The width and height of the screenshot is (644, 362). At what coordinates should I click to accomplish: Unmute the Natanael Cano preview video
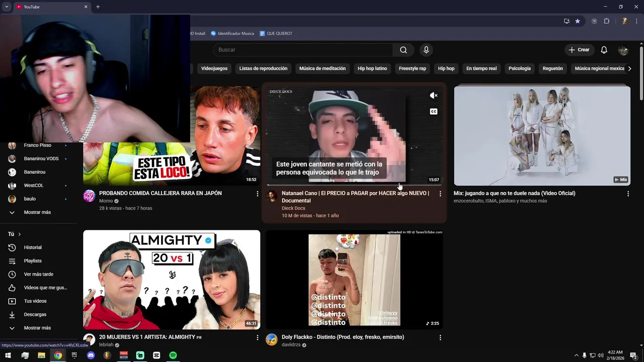[434, 96]
